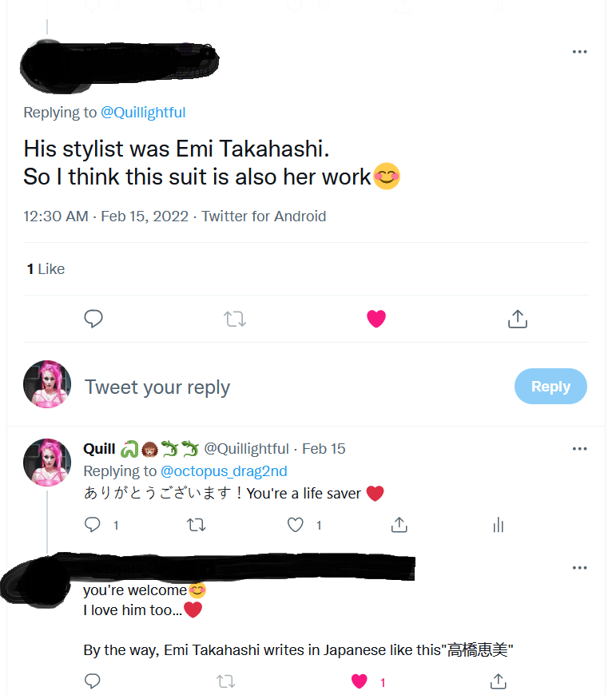
Task: Retweet the Emi Takahashi stylist tweet
Action: (x=235, y=320)
